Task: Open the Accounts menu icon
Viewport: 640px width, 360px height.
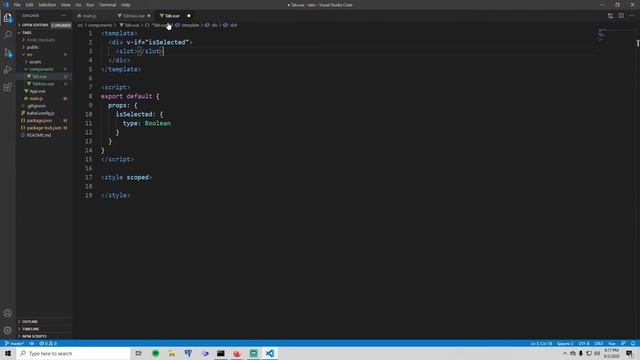Action: [8, 313]
